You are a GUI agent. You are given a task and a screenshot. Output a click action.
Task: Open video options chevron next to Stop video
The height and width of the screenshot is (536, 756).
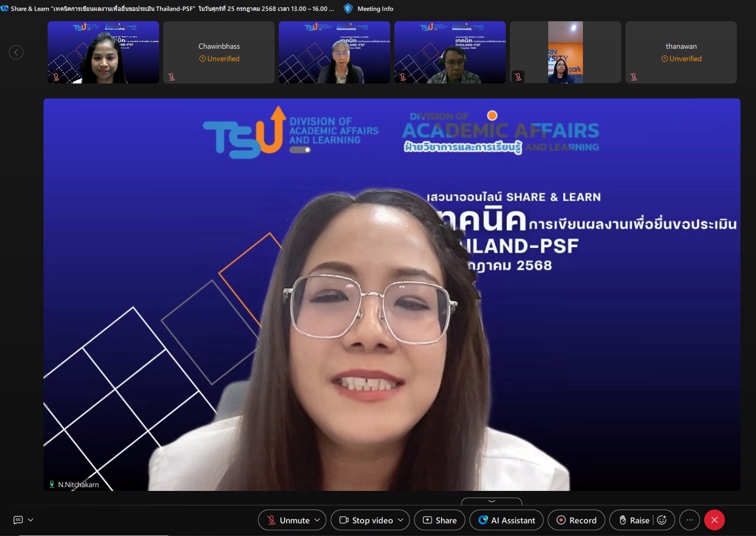tap(401, 520)
